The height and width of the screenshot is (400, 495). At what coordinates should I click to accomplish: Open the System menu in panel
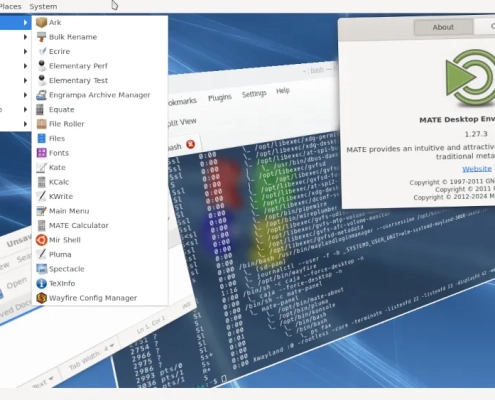(43, 6)
